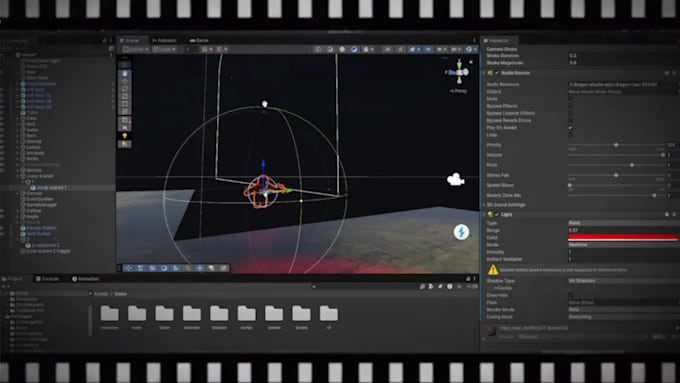This screenshot has width=680, height=383.
Task: Click the yellow light bulb tool icon
Action: [x=125, y=136]
